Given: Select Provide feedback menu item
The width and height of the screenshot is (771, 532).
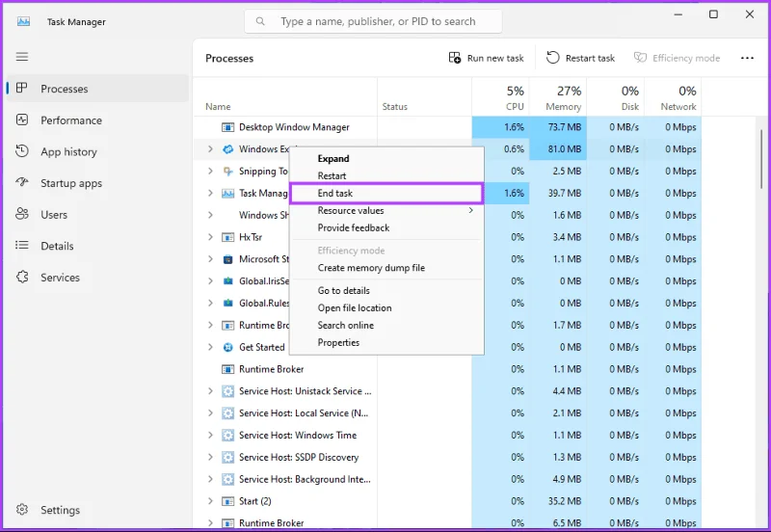Looking at the screenshot, I should (x=386, y=227).
